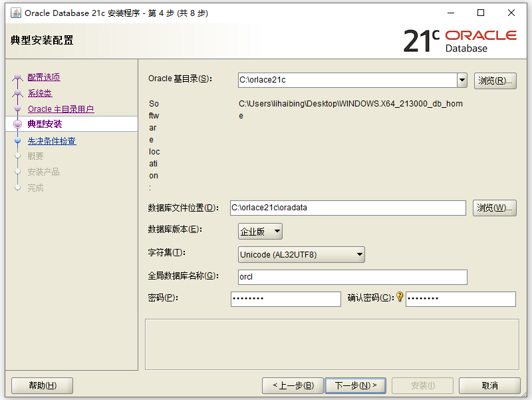Focus the Oracle 基目录 path field

[x=347, y=80]
